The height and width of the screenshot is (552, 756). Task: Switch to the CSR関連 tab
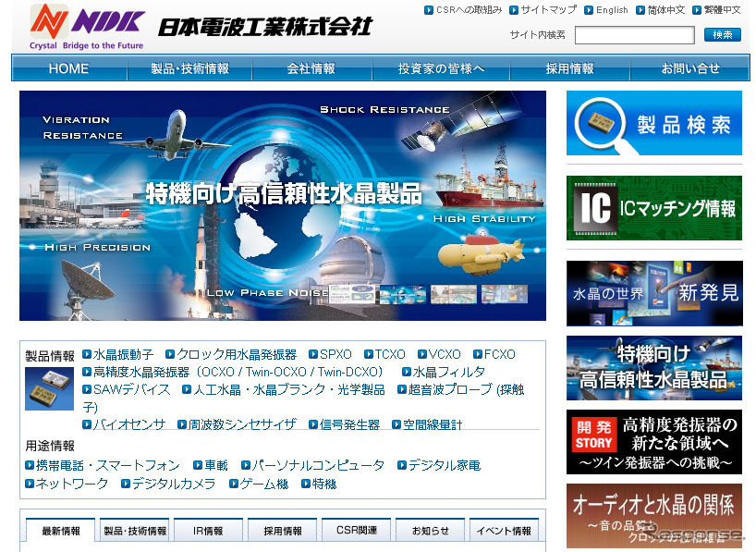coord(357,530)
